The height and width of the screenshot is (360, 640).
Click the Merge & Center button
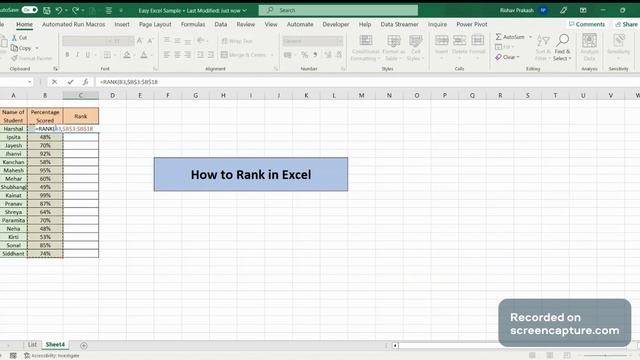pos(243,55)
